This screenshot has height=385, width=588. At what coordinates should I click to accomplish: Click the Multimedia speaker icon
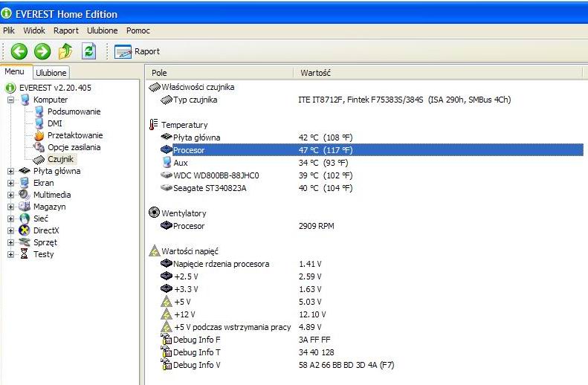(25, 195)
